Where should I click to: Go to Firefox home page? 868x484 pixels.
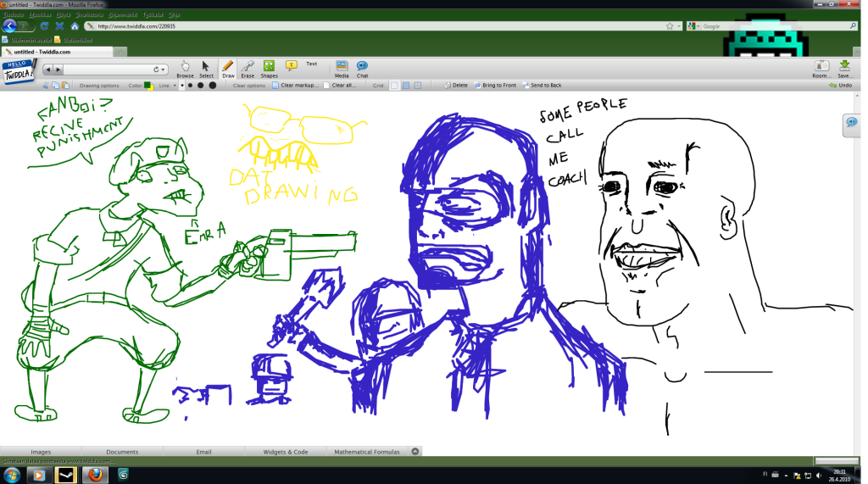coord(75,26)
